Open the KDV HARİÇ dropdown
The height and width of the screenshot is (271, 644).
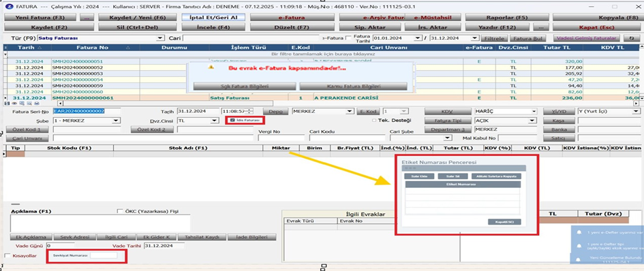coord(534,112)
